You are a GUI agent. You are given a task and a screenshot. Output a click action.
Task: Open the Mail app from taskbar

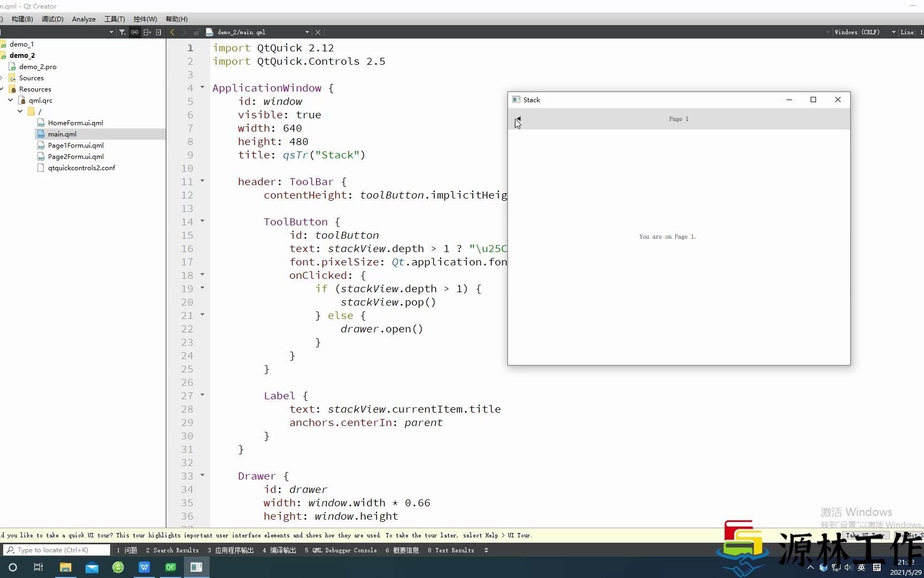[92, 567]
